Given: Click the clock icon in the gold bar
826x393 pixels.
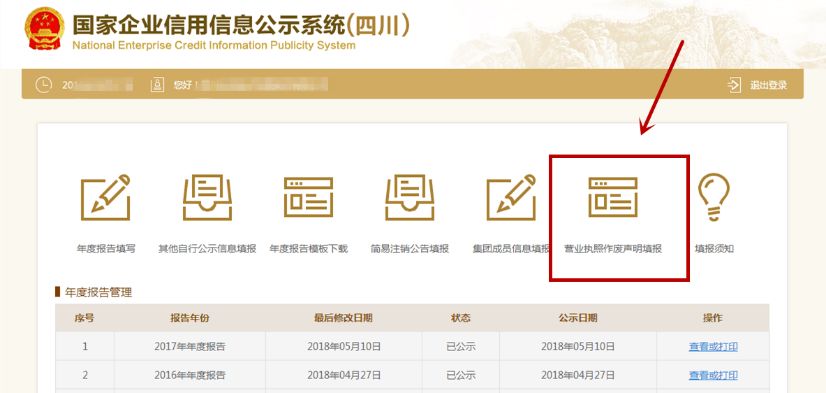Looking at the screenshot, I should pyautogui.click(x=43, y=84).
